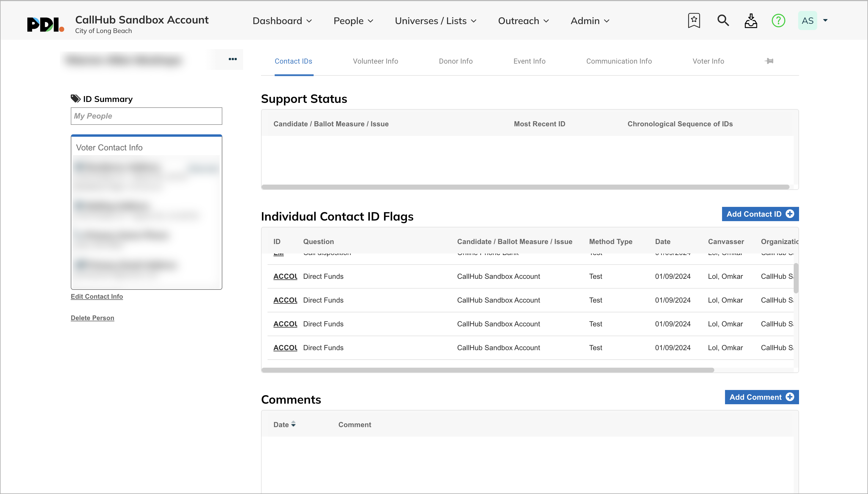Open the last ACCOL ID link
Image resolution: width=868 pixels, height=494 pixels.
[x=285, y=347]
